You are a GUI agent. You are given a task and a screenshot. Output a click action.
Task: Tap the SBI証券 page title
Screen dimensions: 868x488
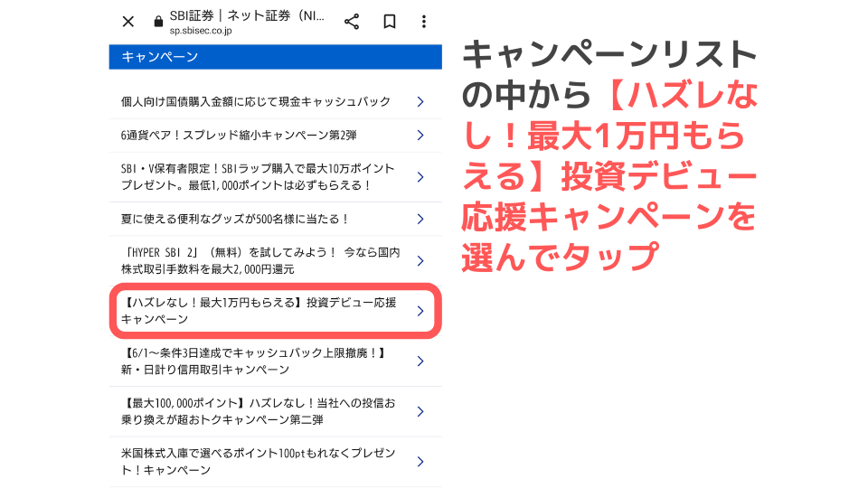click(247, 15)
